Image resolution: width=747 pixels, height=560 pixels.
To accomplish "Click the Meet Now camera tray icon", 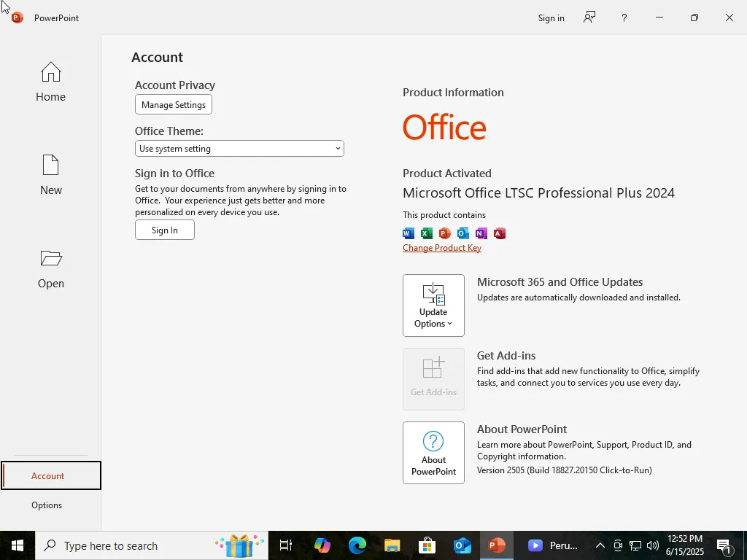I will tap(618, 545).
